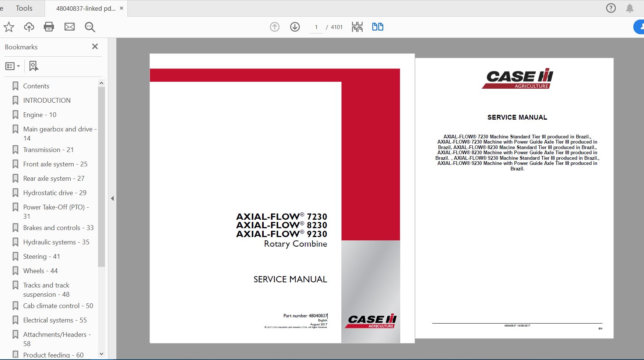644x360 pixels.
Task: Jump to Power Take-Off (PTO) bookmark
Action: (56, 212)
